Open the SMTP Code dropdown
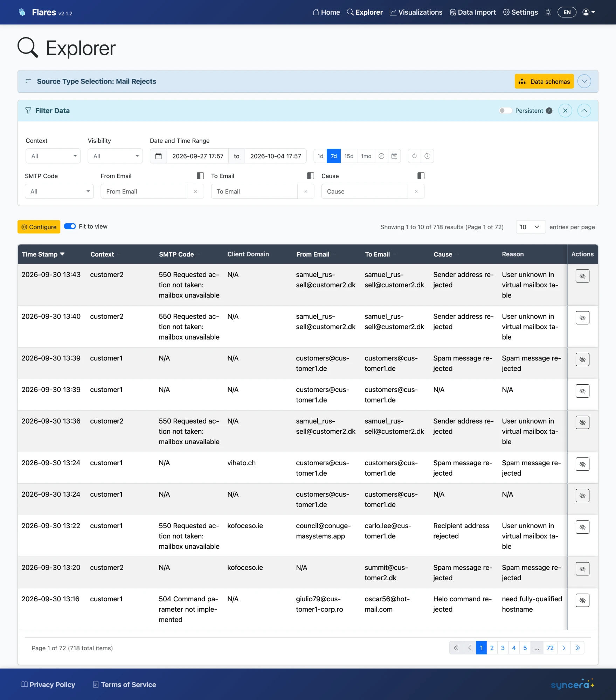 [x=59, y=191]
